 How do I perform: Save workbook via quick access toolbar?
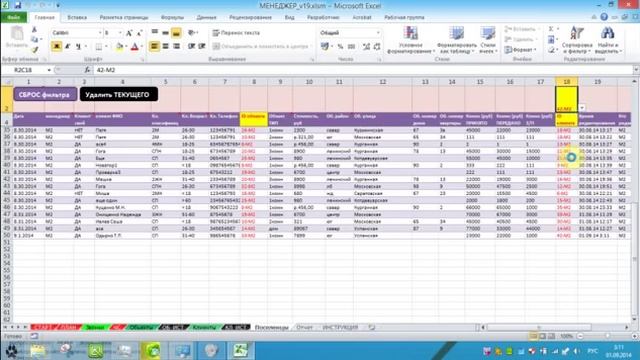pos(18,5)
